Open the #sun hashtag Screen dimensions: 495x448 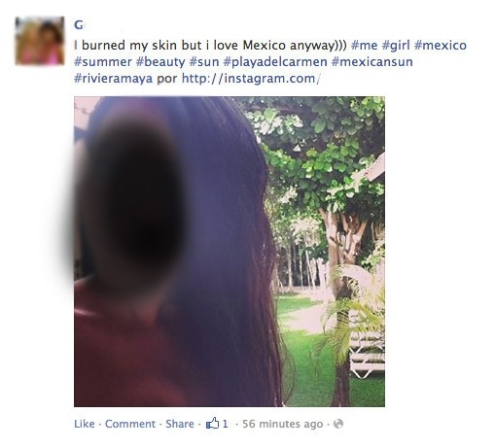(204, 61)
